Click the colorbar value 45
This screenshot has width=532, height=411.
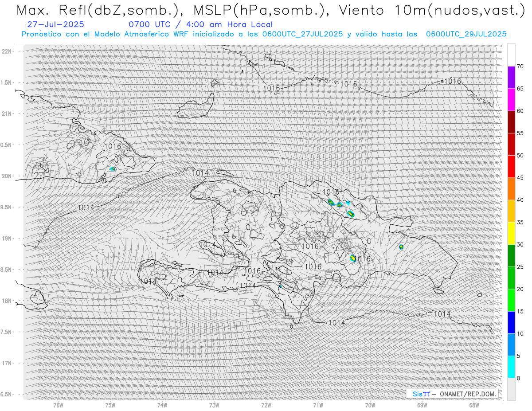point(520,178)
